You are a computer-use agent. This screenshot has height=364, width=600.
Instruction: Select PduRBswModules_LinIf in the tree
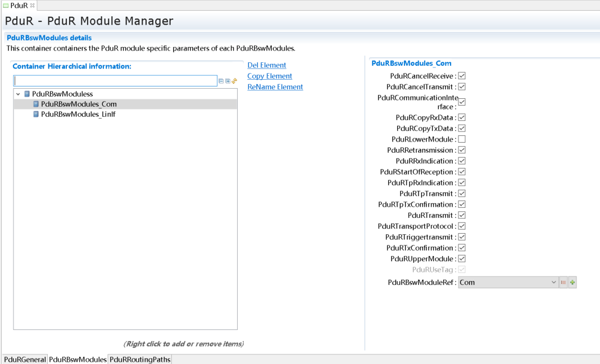coord(78,114)
